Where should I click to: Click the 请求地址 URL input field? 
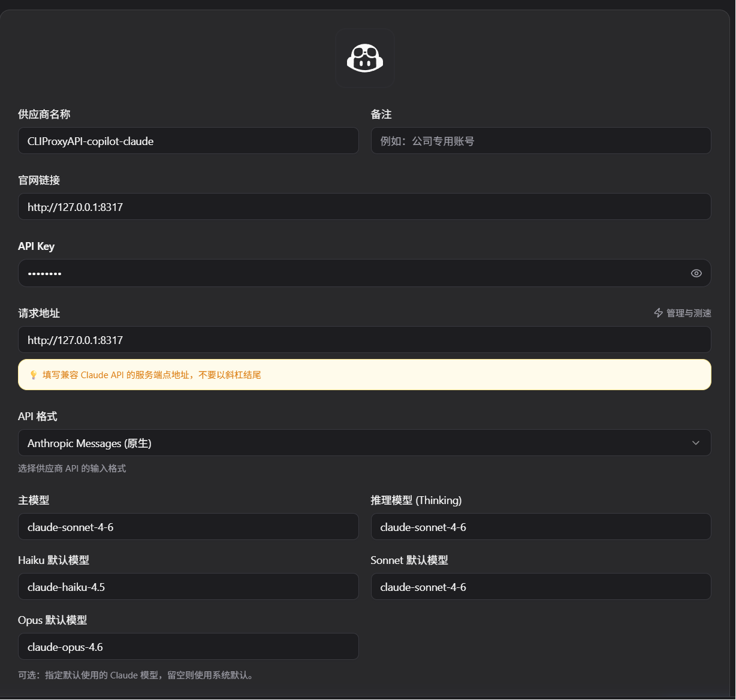coord(364,340)
